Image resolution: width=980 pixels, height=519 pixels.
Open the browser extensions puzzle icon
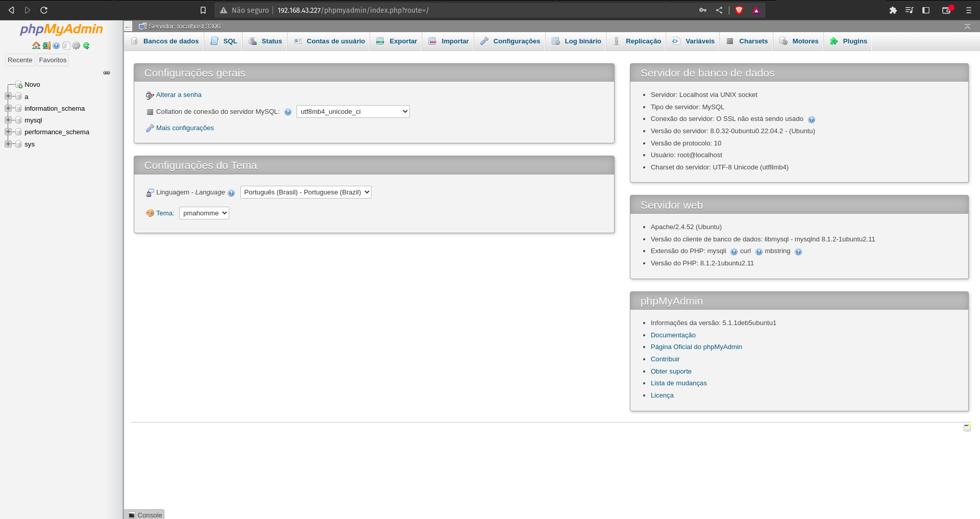click(893, 10)
